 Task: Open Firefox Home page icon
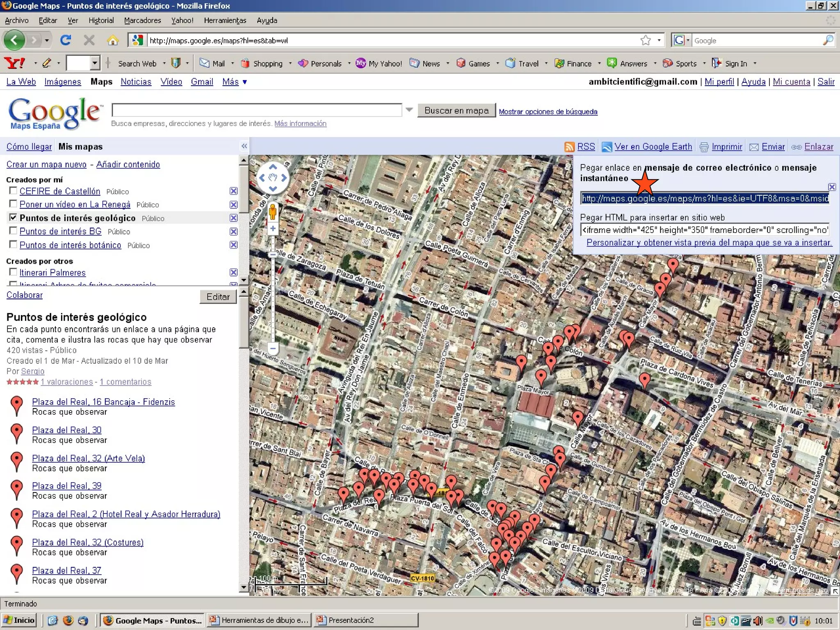pos(112,40)
